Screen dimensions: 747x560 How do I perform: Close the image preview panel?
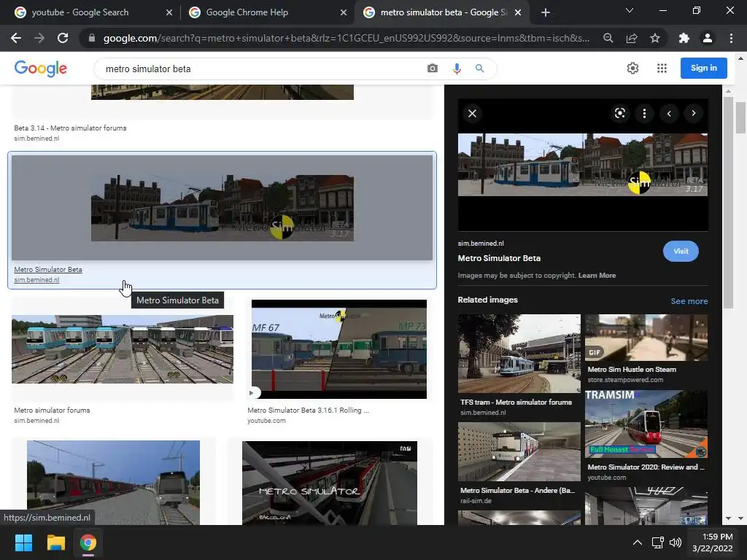coord(472,113)
